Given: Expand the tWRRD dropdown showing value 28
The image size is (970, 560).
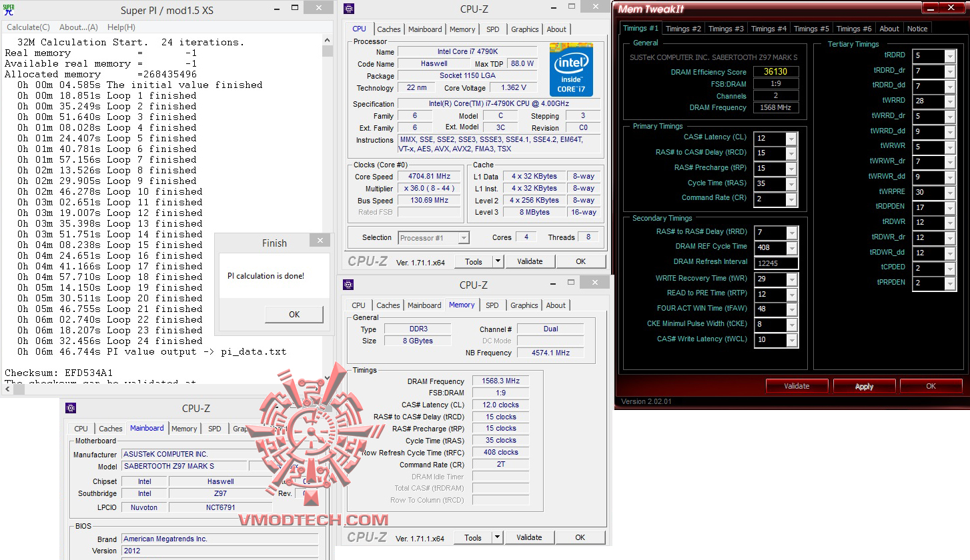Looking at the screenshot, I should click(x=950, y=101).
